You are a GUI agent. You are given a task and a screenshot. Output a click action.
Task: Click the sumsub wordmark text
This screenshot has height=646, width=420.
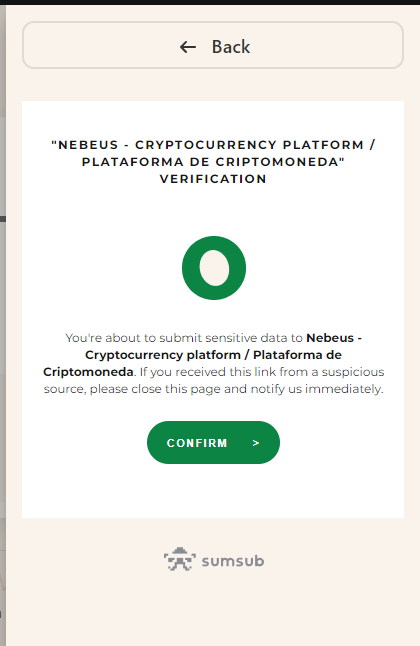[233, 561]
